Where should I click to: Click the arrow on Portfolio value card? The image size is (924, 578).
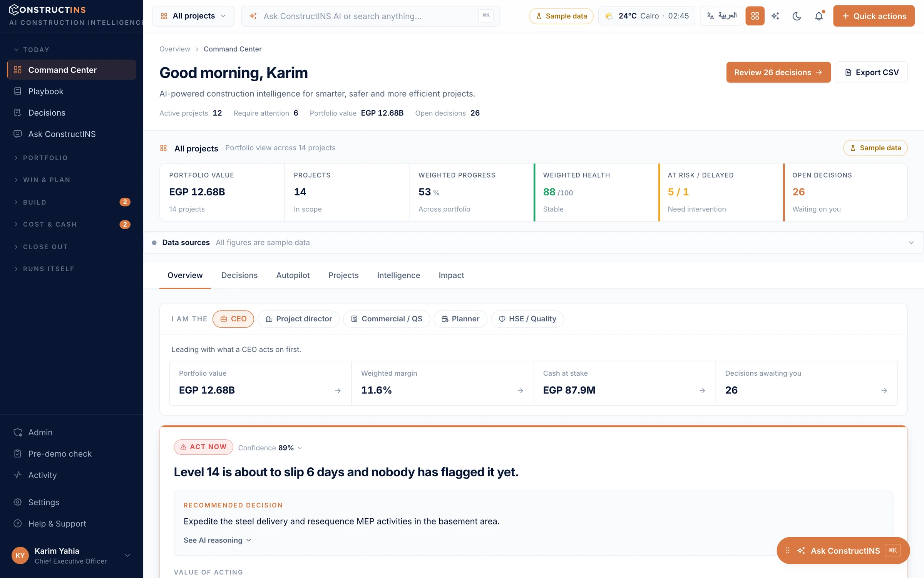pyautogui.click(x=338, y=391)
